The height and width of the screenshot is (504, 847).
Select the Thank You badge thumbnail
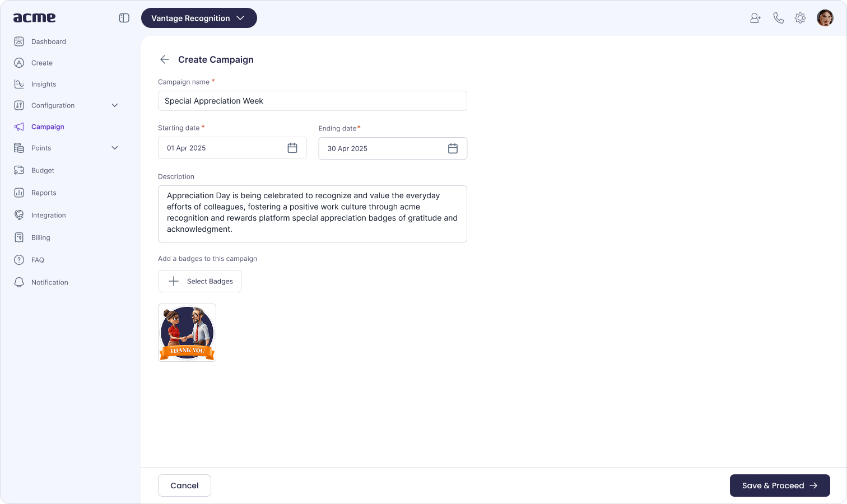pyautogui.click(x=187, y=333)
